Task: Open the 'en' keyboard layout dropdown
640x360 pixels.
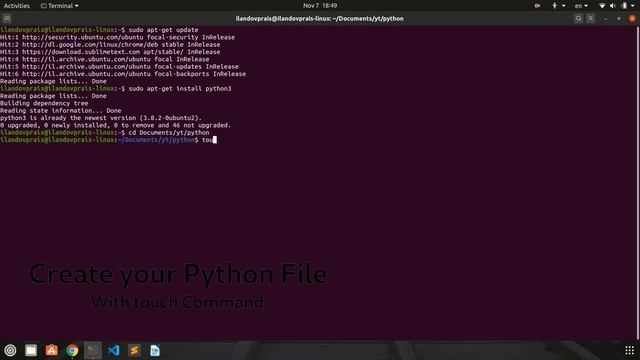Action: (x=581, y=6)
